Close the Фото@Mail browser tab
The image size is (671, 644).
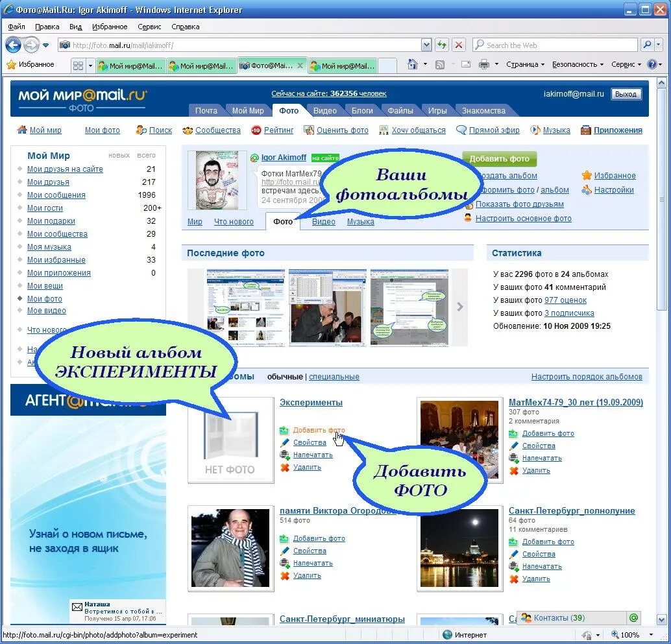point(300,66)
